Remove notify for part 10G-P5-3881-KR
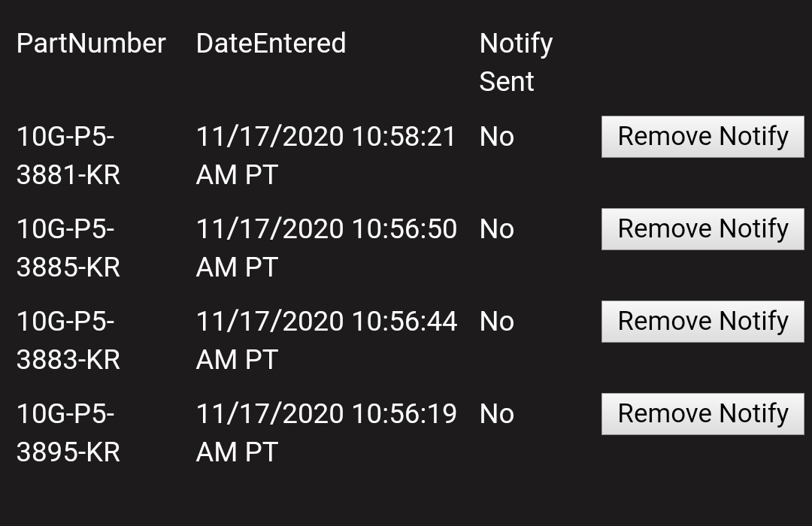The width and height of the screenshot is (812, 526). (702, 137)
